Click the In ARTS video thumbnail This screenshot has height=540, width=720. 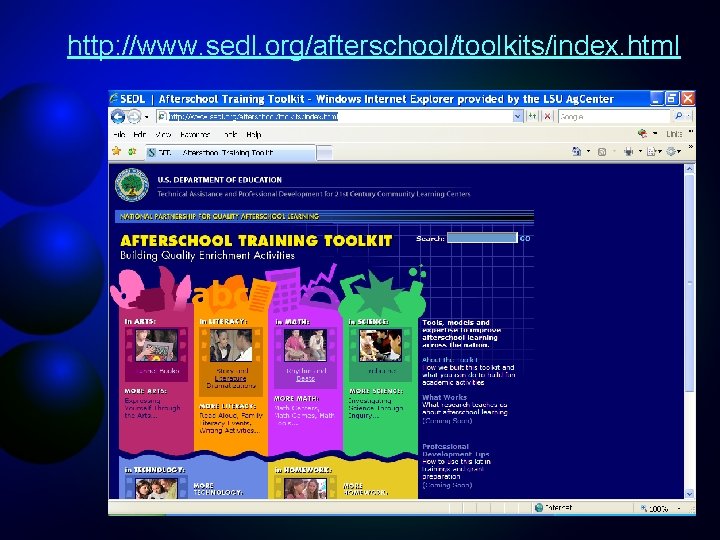click(156, 345)
